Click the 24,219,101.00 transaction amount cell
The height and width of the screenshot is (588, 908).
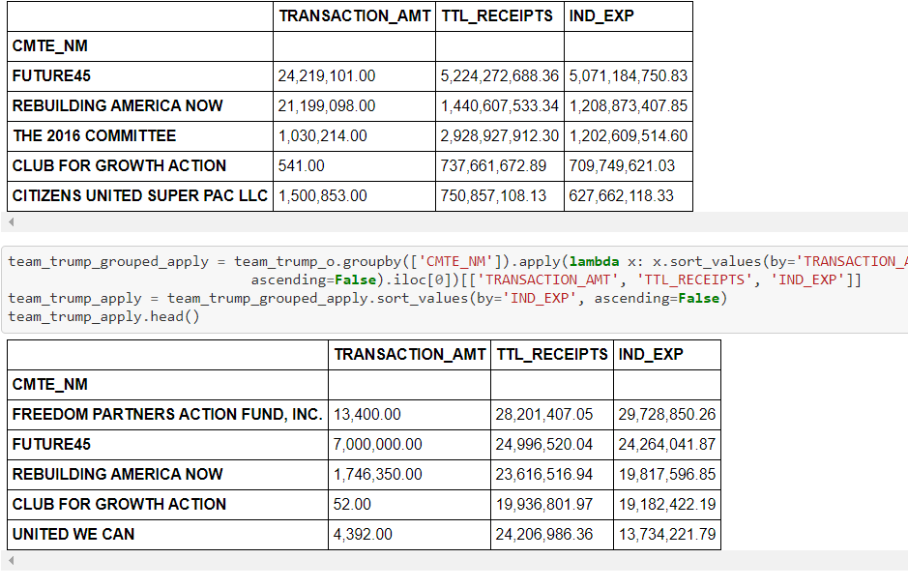pyautogui.click(x=326, y=75)
